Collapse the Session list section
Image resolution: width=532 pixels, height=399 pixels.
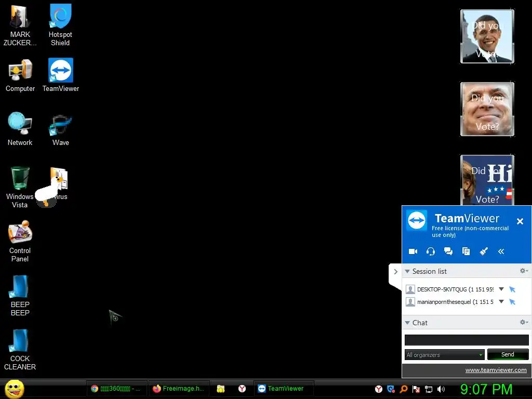coord(407,271)
